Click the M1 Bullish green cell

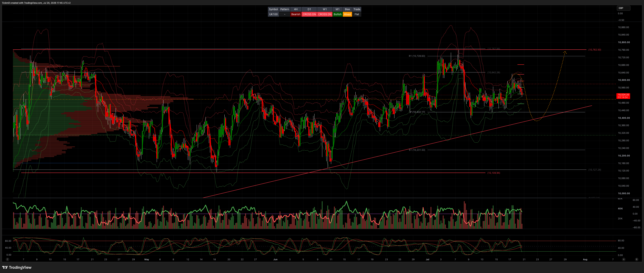pyautogui.click(x=337, y=14)
